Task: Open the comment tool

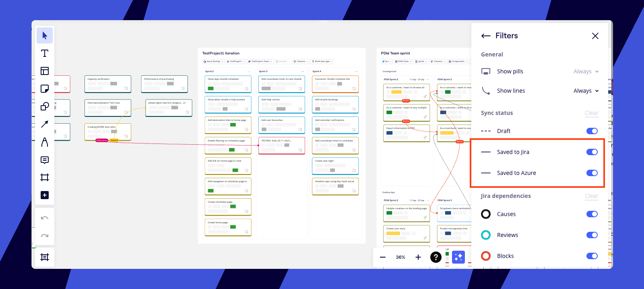Action: pos(45,160)
